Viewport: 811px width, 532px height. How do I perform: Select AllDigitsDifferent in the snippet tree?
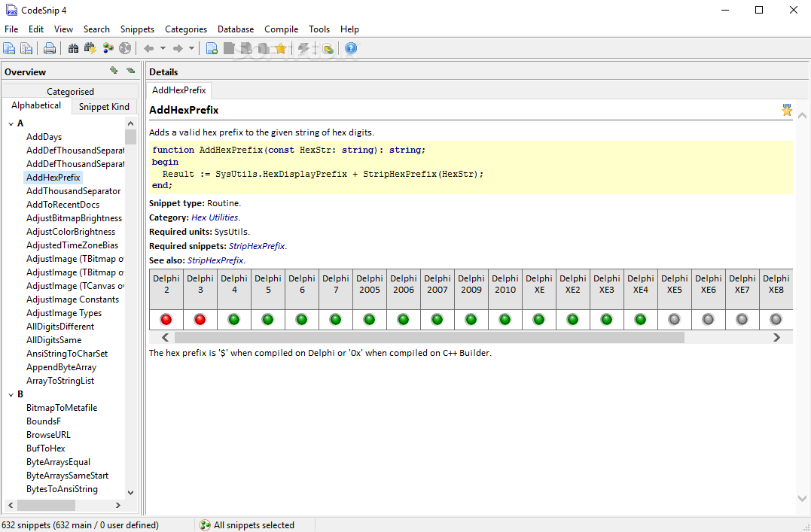60,327
